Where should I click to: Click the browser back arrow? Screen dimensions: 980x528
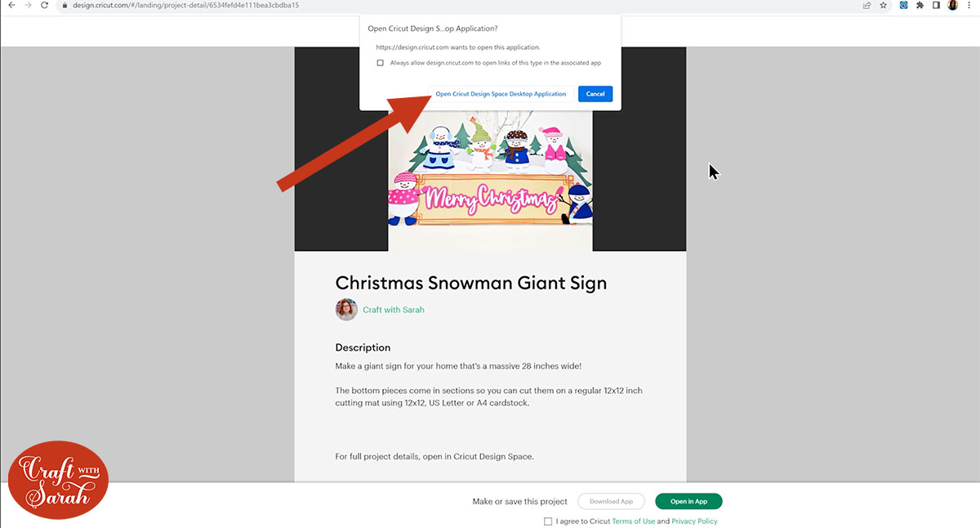click(11, 5)
